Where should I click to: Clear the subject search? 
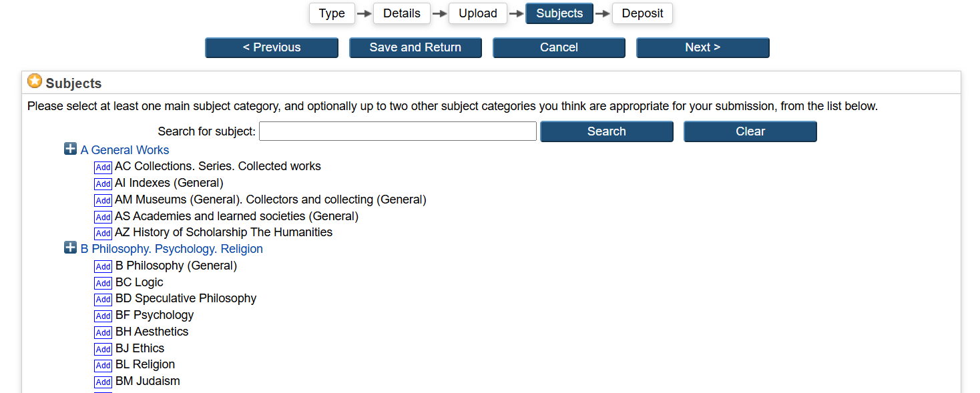[750, 131]
